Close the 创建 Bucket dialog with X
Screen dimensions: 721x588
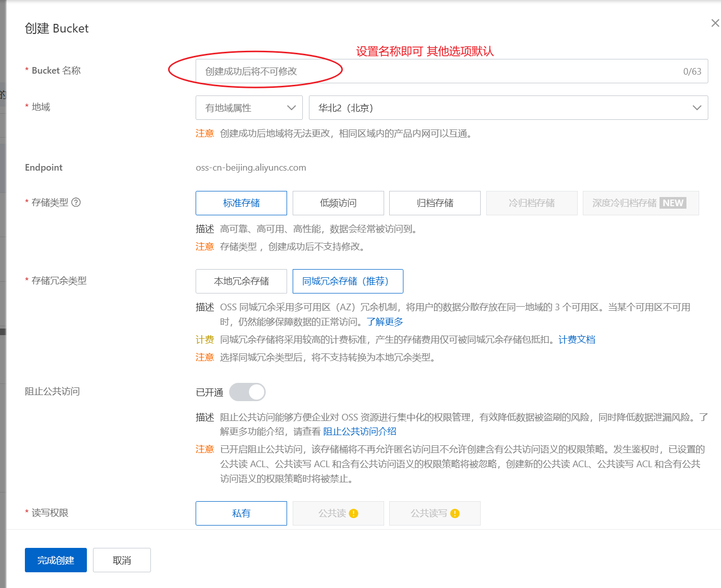(x=715, y=23)
